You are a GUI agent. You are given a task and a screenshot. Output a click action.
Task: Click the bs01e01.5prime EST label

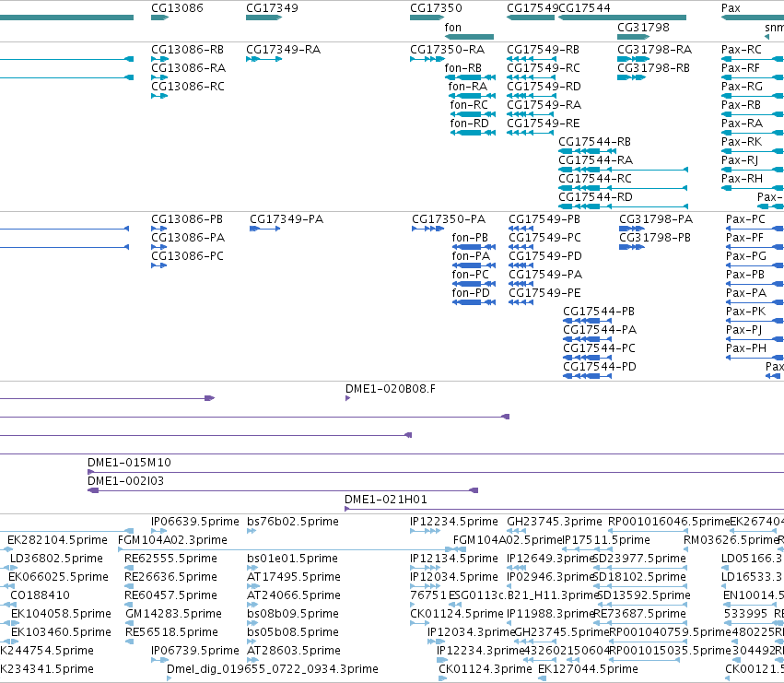[x=292, y=559]
